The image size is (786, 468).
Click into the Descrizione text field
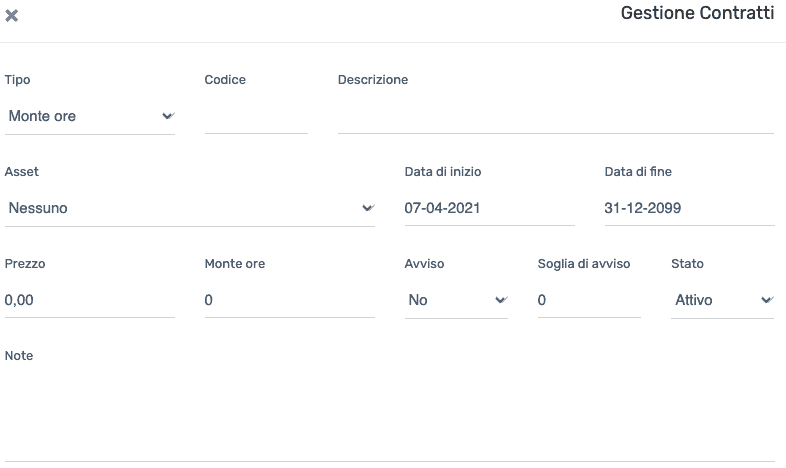(556, 116)
